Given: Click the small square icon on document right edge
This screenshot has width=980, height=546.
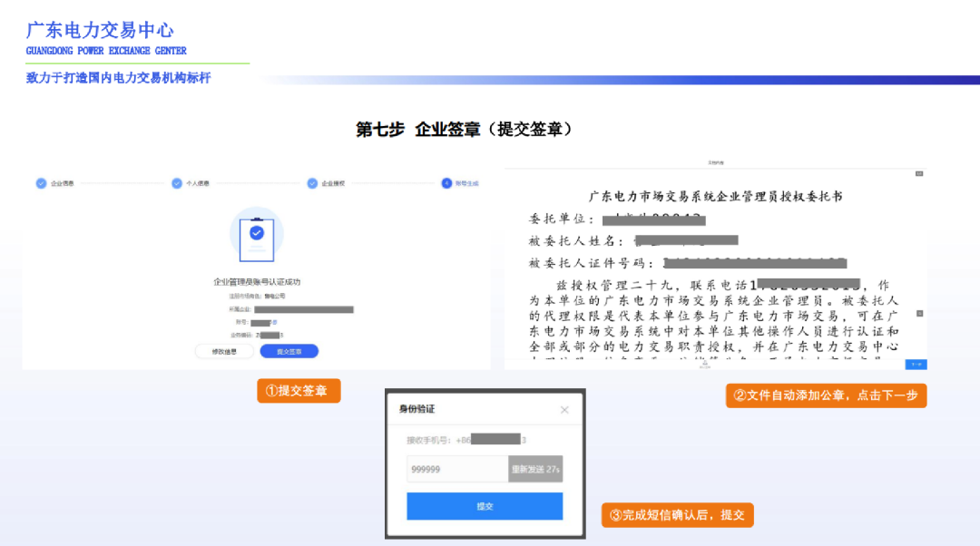Looking at the screenshot, I should click(918, 313).
